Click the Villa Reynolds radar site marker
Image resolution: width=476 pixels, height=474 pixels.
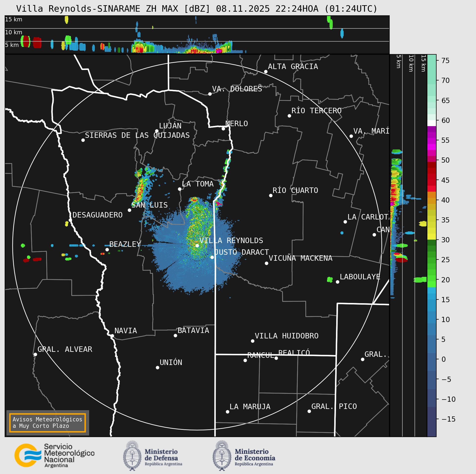pos(197,246)
